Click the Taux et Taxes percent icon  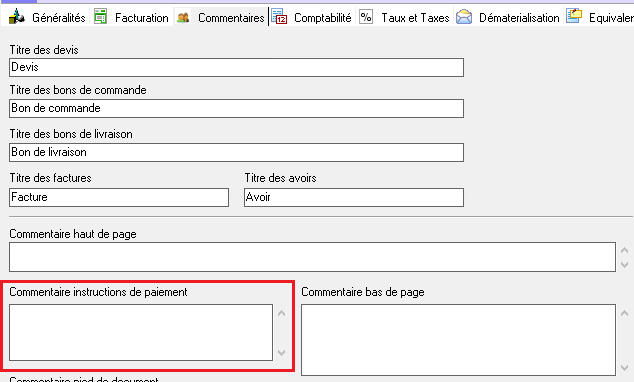(x=366, y=17)
